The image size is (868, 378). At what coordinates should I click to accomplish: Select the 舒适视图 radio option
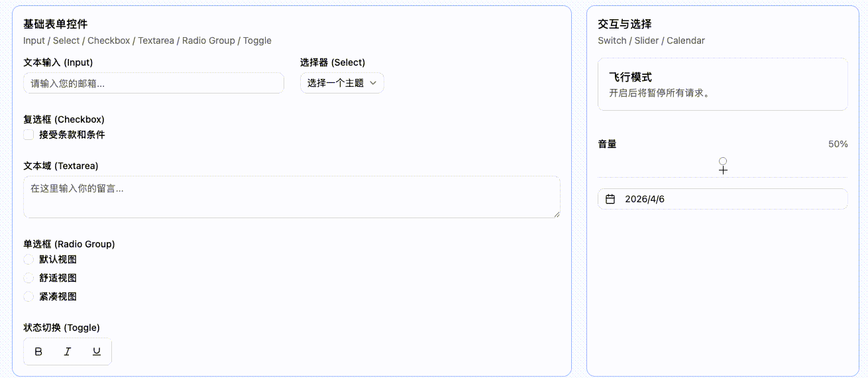pos(28,278)
